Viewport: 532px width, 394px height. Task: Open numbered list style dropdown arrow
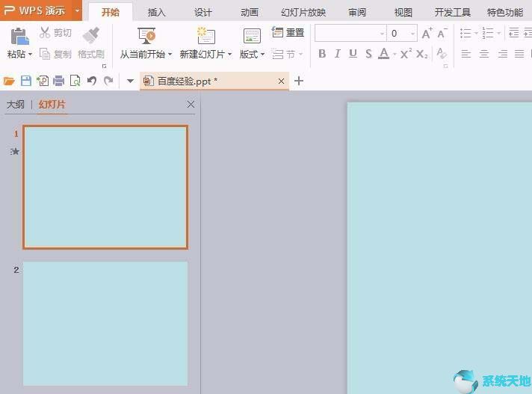(x=499, y=33)
